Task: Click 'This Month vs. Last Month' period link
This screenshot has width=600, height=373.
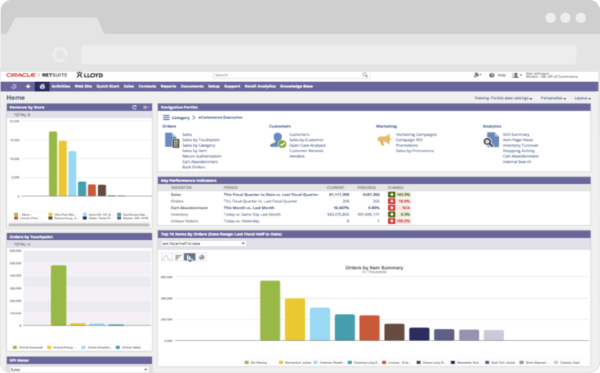Action: (249, 208)
